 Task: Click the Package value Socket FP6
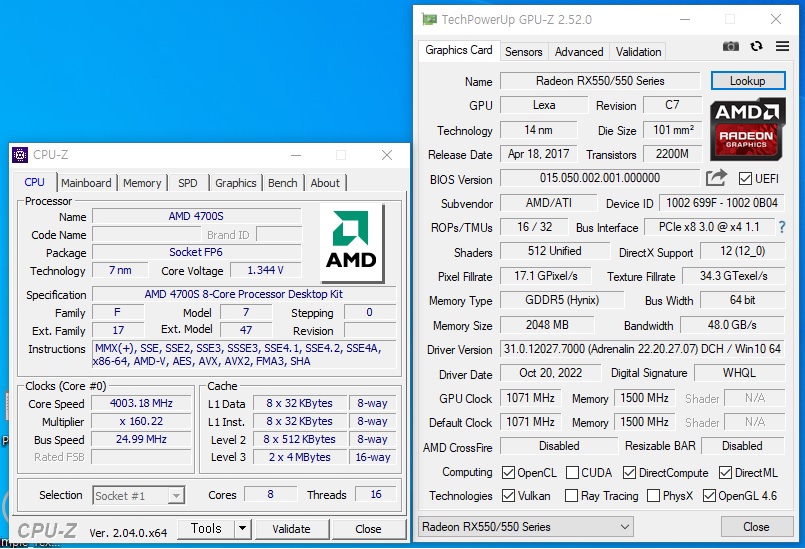[x=196, y=252]
